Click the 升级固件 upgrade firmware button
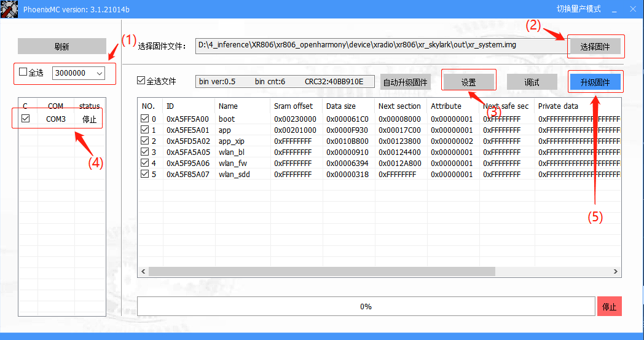This screenshot has width=644, height=340. [595, 82]
